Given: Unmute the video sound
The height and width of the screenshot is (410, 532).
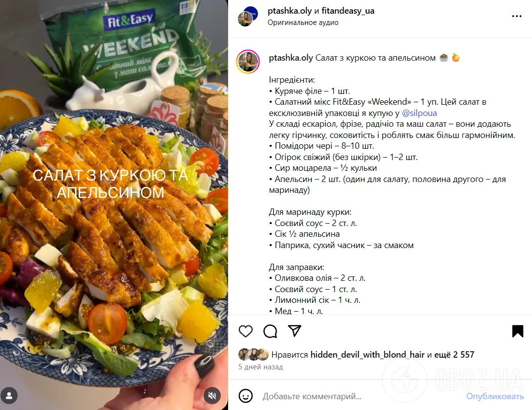Looking at the screenshot, I should point(212,395).
